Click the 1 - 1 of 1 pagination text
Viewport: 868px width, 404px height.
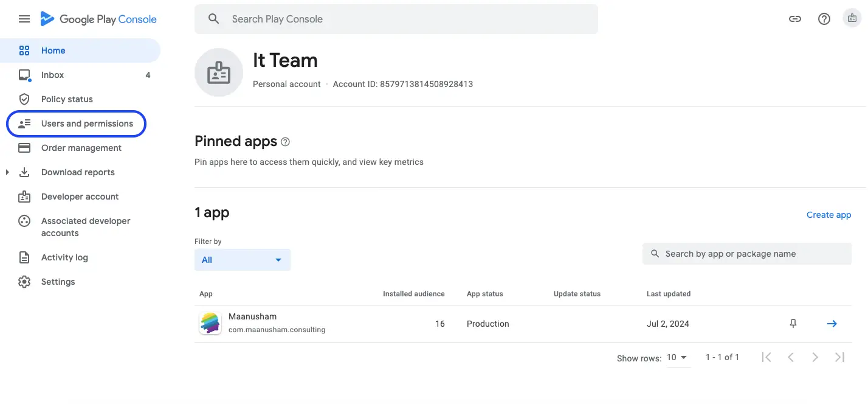point(722,357)
